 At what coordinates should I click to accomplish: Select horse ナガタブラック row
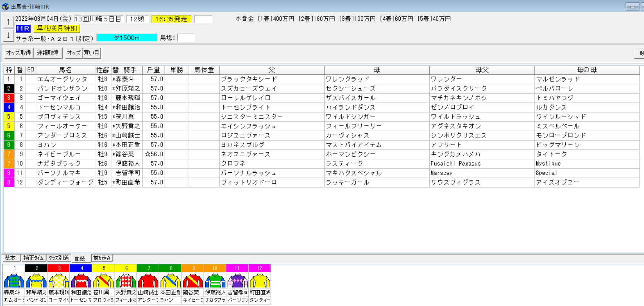point(321,163)
